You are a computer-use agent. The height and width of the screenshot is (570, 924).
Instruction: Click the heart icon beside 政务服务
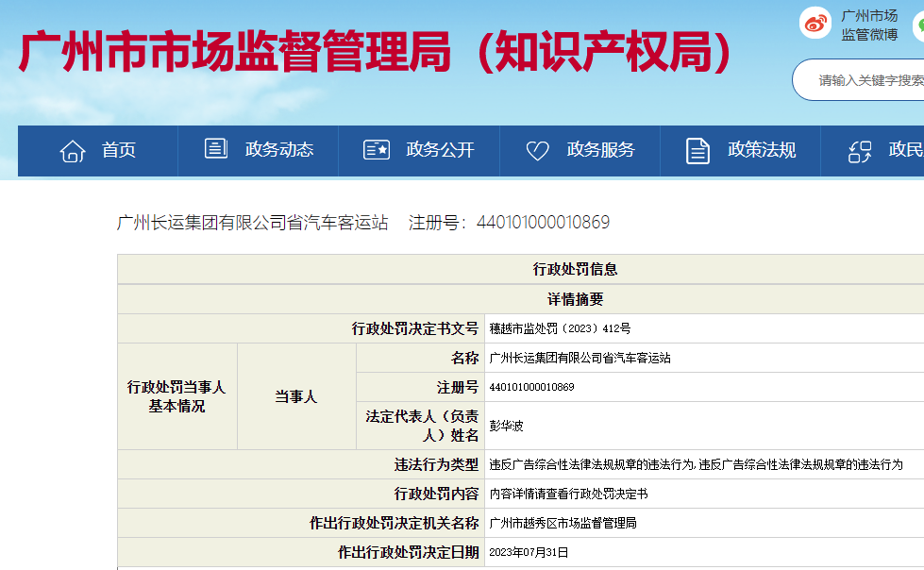tap(537, 150)
